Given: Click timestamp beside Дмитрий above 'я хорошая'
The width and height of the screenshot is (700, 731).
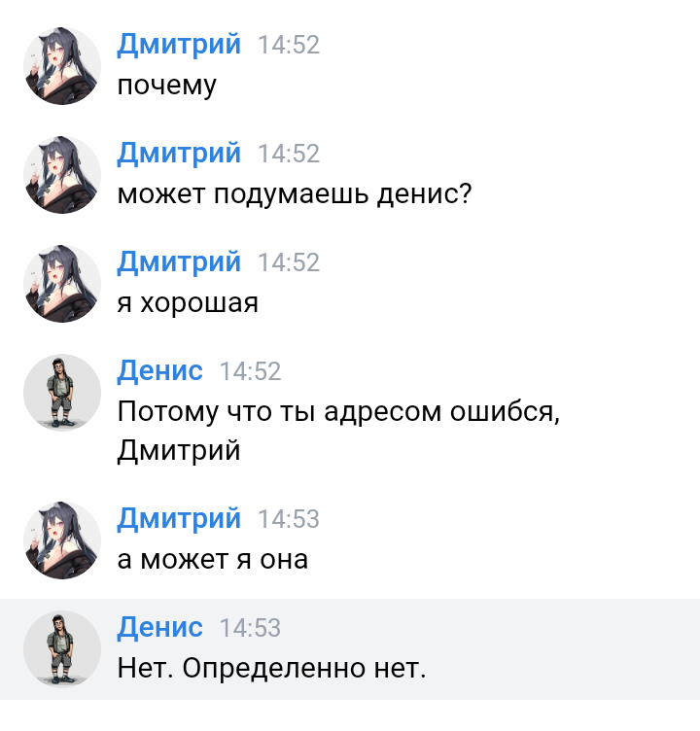Looking at the screenshot, I should 289,263.
